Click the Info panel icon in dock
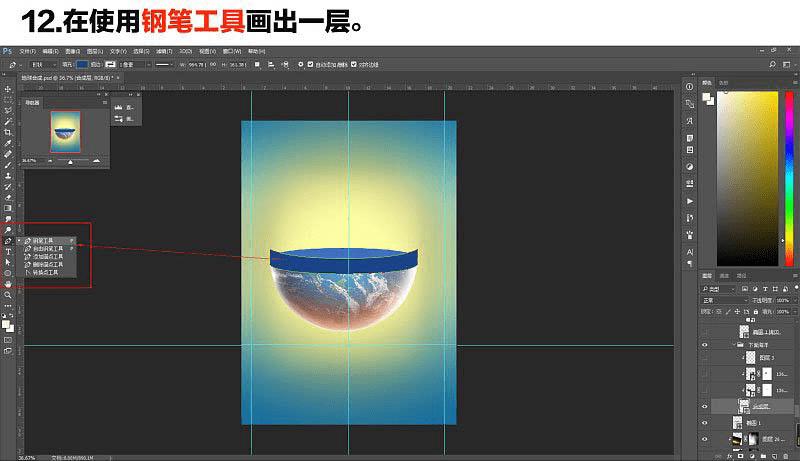 click(x=690, y=87)
